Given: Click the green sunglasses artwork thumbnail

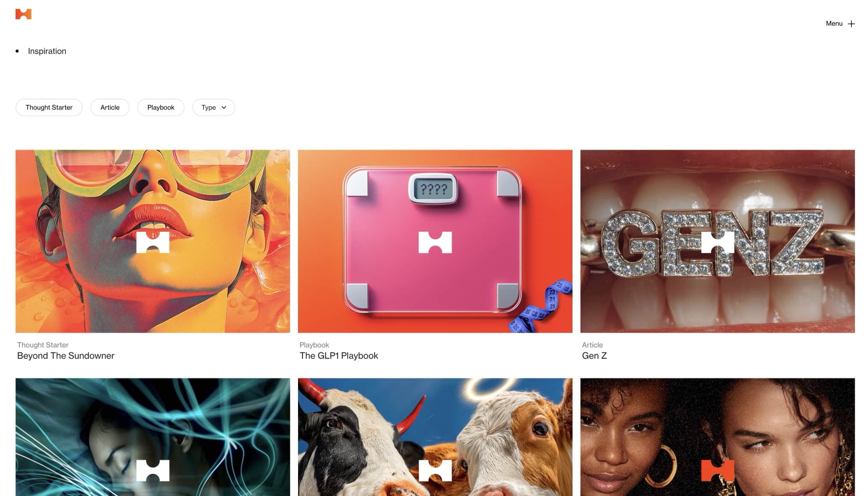Looking at the screenshot, I should pos(153,241).
